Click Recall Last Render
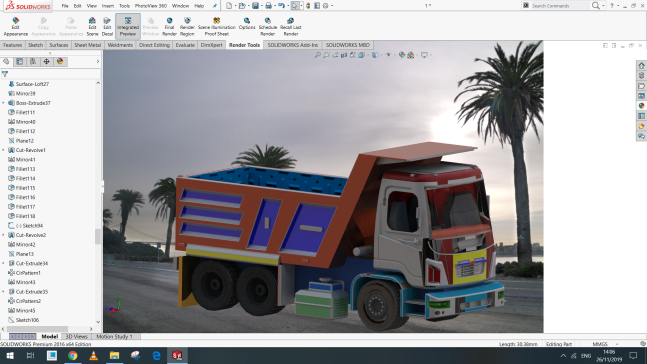The image size is (647, 364). [x=290, y=27]
